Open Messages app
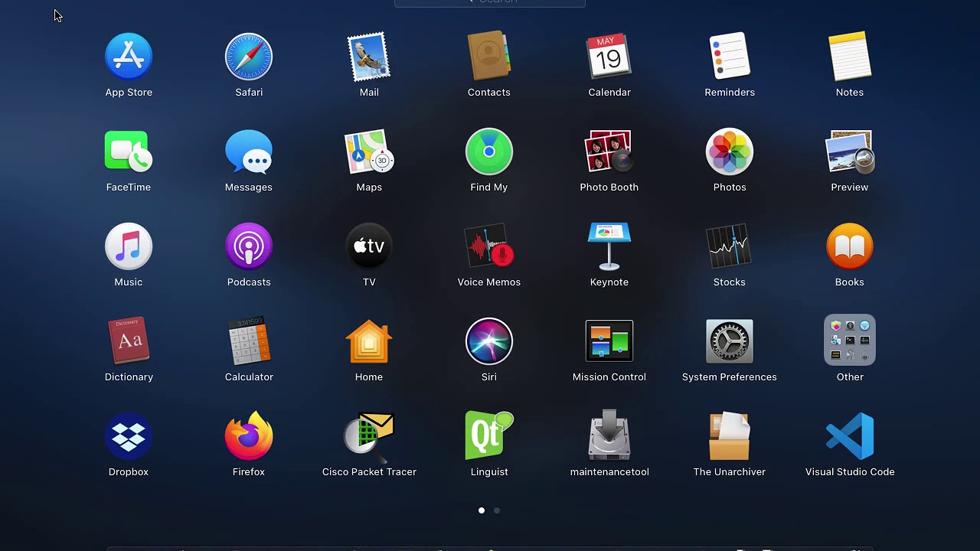This screenshot has width=980, height=551. (249, 152)
